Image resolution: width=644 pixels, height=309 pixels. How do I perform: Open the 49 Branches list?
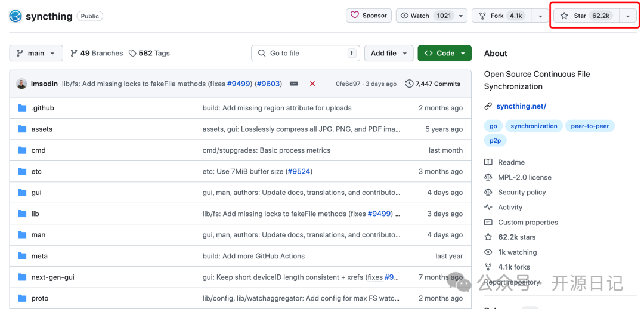click(x=97, y=53)
